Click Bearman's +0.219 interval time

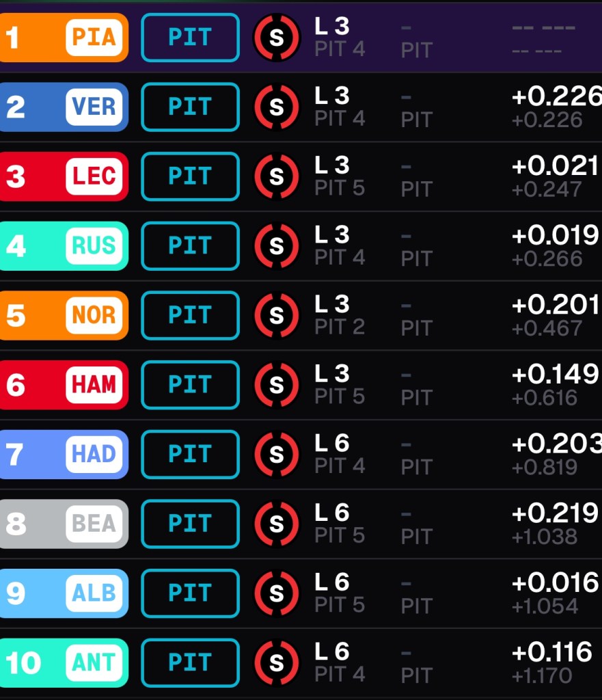click(555, 513)
